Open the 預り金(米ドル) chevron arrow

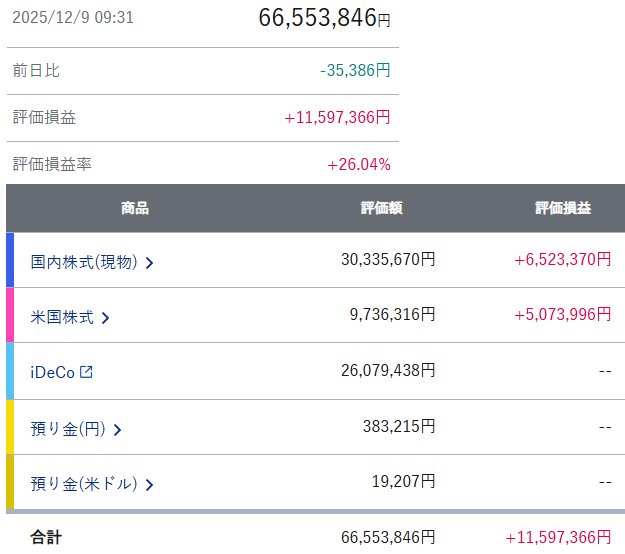149,485
